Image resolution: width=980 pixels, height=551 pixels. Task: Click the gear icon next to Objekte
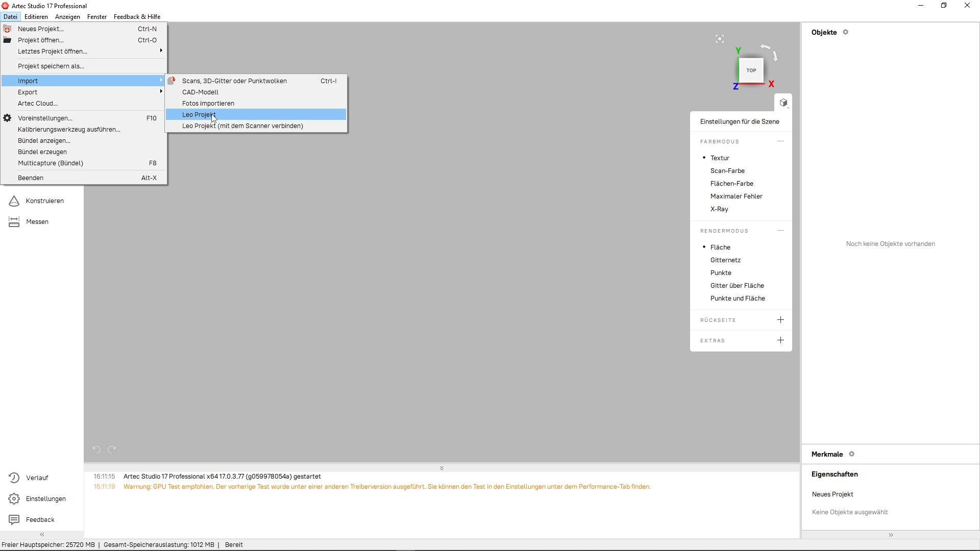point(846,32)
